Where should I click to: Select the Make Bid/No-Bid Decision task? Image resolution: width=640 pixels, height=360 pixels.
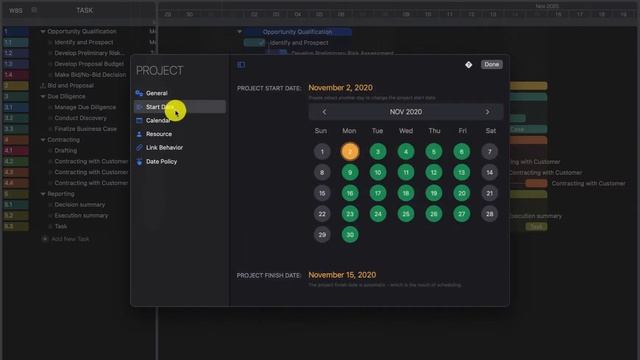tap(90, 75)
